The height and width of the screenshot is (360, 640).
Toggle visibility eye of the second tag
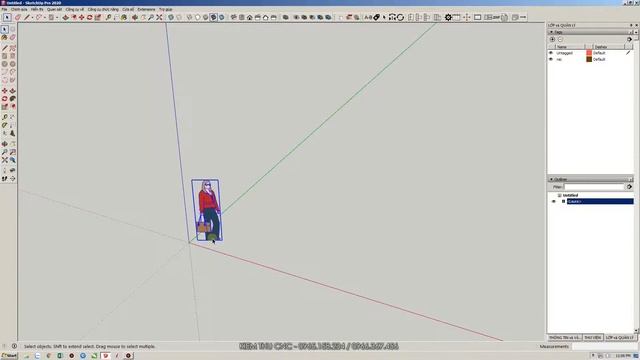[x=551, y=59]
